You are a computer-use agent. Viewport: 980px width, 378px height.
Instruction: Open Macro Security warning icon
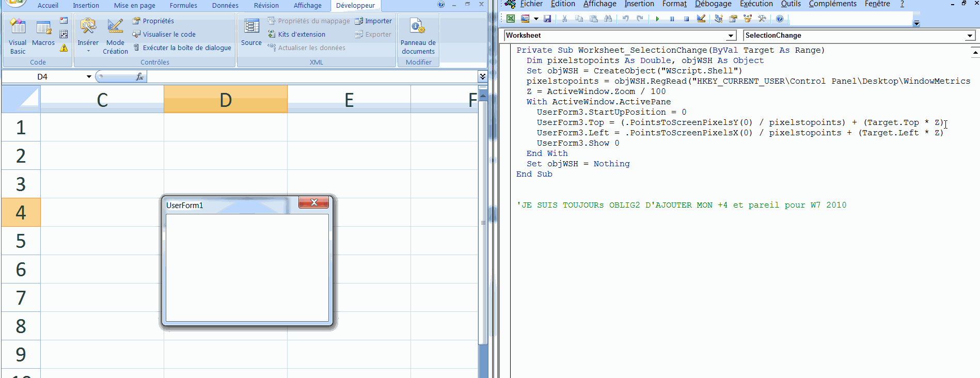point(64,48)
